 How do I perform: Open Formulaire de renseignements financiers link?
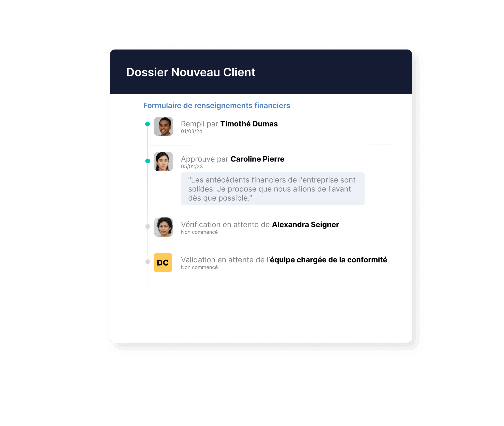(217, 106)
